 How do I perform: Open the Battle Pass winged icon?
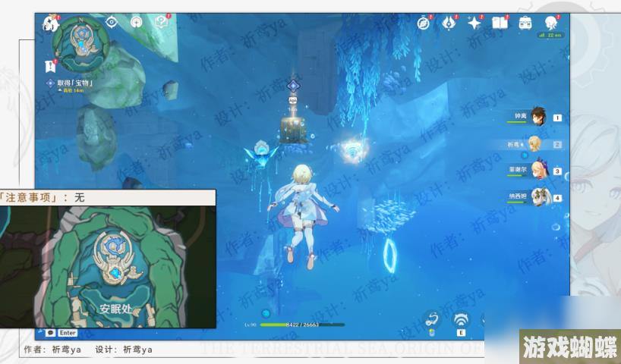[449, 23]
